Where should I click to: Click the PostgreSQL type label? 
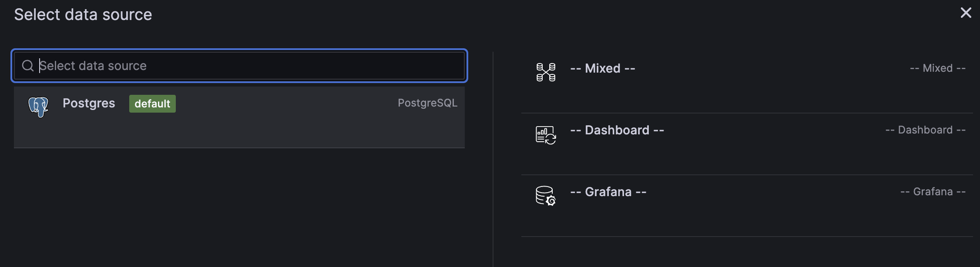tap(427, 103)
